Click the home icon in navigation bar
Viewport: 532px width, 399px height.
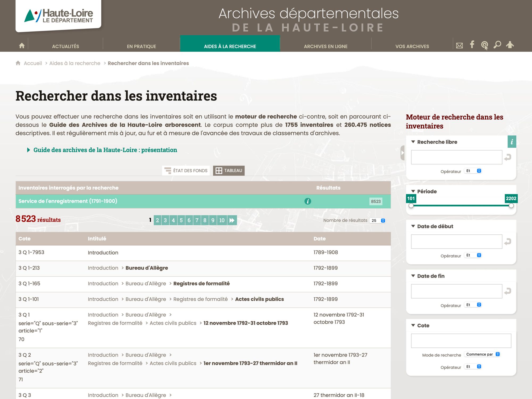[x=22, y=46]
